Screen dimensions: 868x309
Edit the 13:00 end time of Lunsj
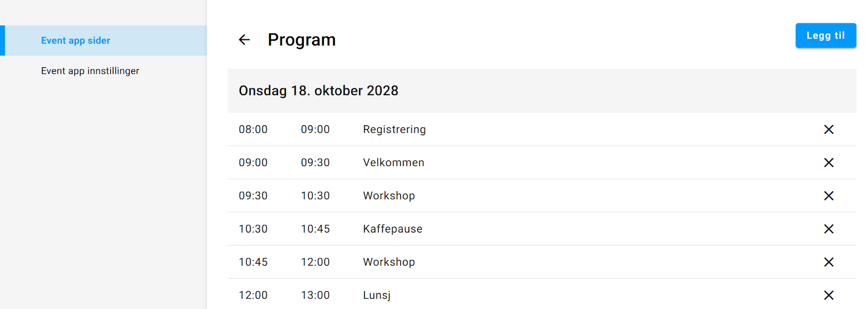[x=315, y=295]
